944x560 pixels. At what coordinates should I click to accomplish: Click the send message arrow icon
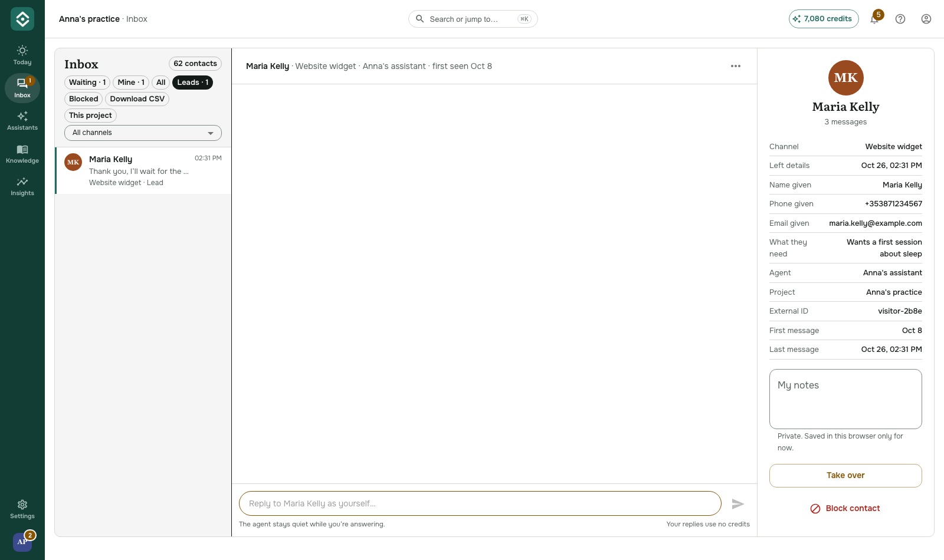[737, 503]
